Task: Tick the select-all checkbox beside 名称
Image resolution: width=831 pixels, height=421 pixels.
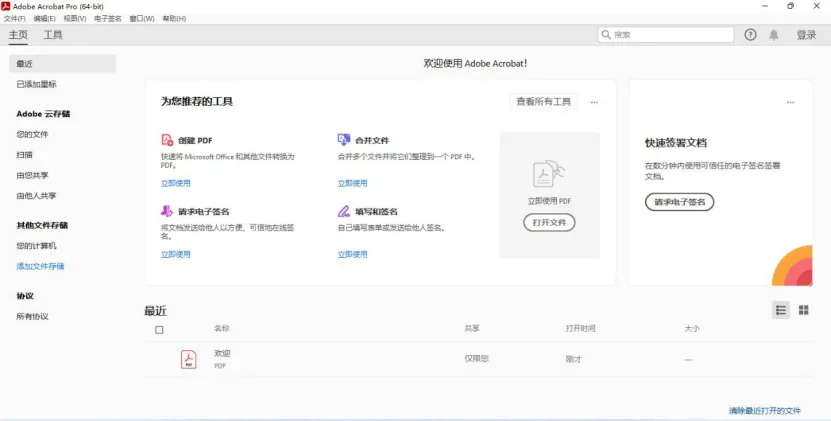Action: point(159,330)
